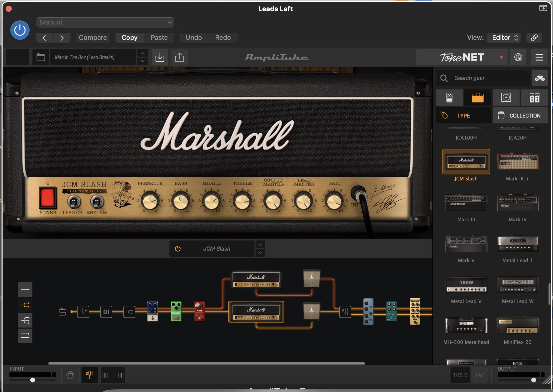This screenshot has width=553, height=392.
Task: Open ToneNET panel
Action: pos(462,57)
